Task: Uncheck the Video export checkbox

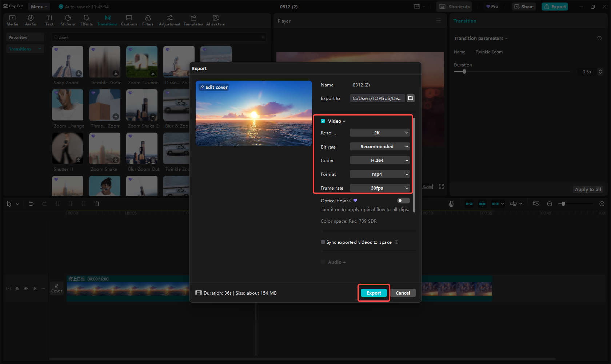Action: tap(323, 121)
